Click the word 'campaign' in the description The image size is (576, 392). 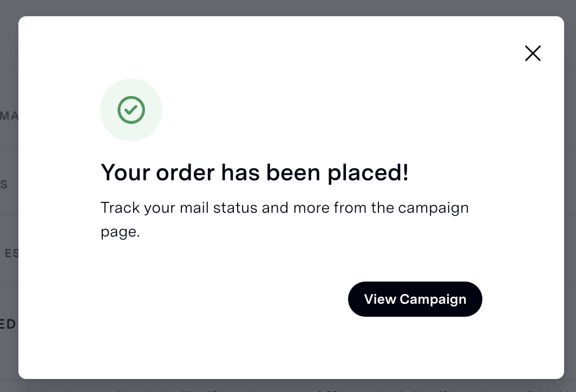(x=434, y=208)
